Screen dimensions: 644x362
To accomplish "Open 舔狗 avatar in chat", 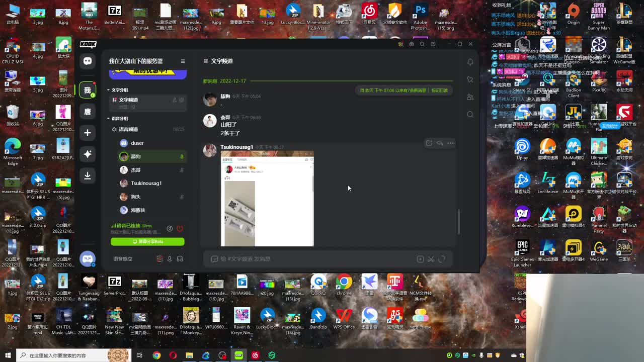I will point(210,99).
